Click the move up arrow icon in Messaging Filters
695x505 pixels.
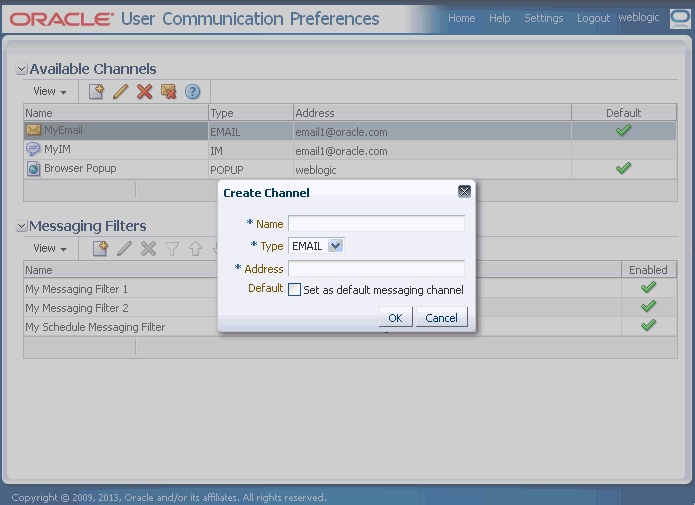pyautogui.click(x=195, y=249)
